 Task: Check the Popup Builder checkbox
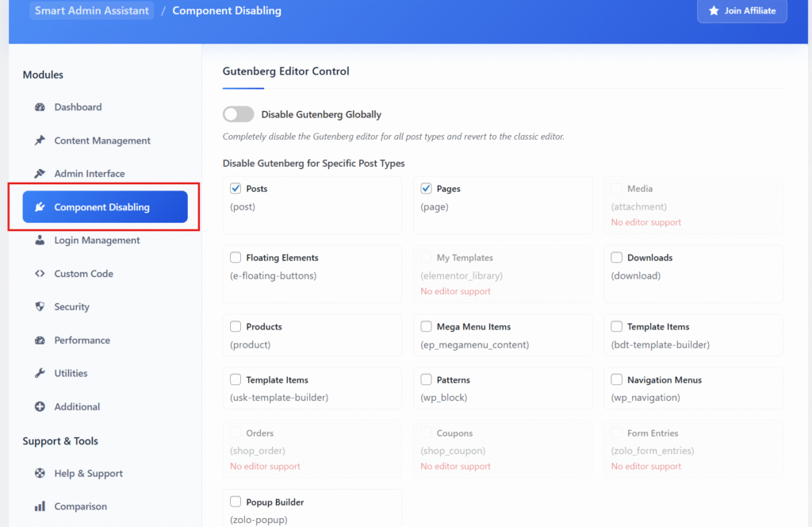(x=236, y=501)
